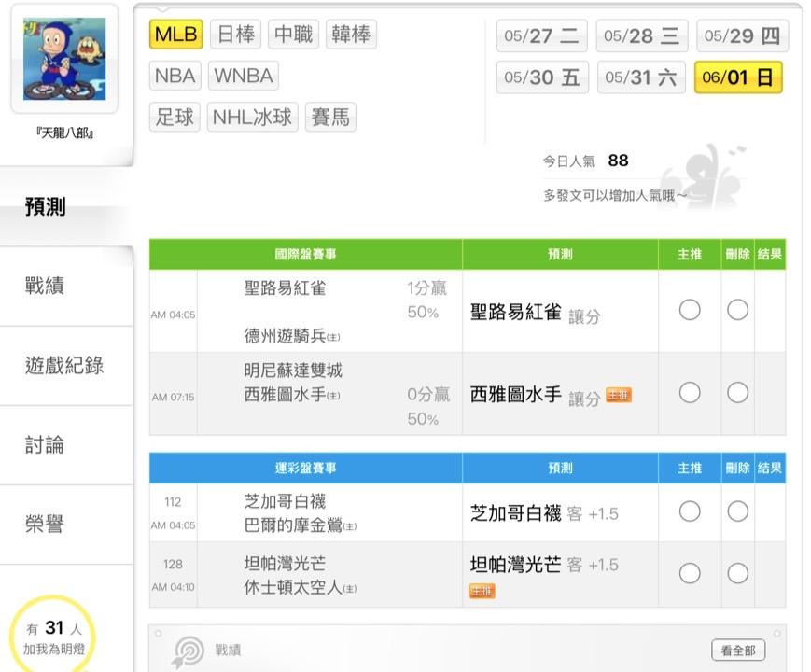Choose date 05/30 五

pos(542,77)
